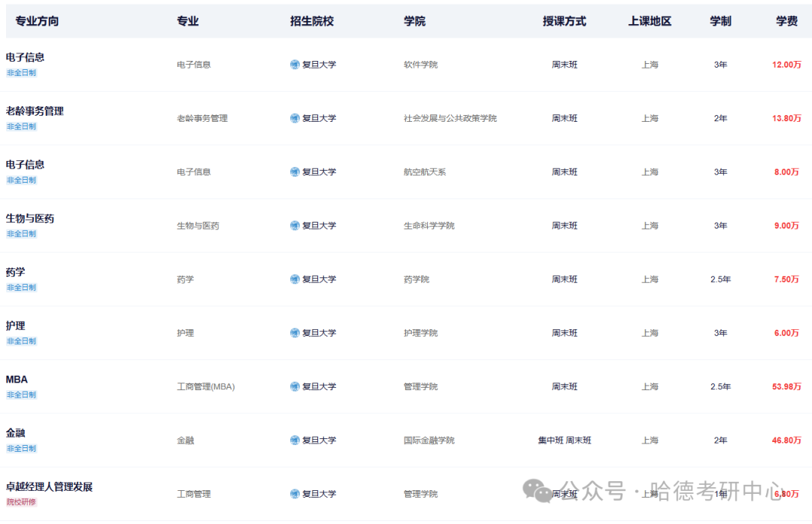Click the 6.00万 tuition fee
The image size is (812, 524).
tap(786, 333)
